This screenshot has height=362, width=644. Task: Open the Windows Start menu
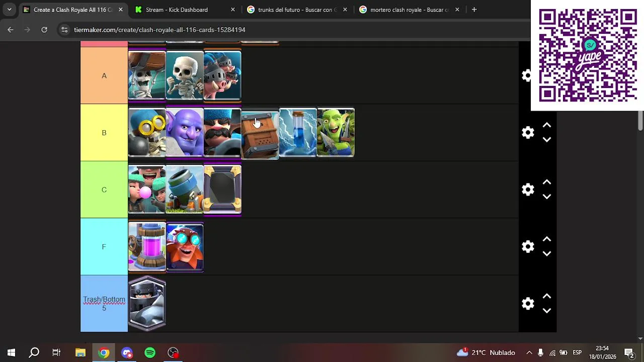[11, 352]
